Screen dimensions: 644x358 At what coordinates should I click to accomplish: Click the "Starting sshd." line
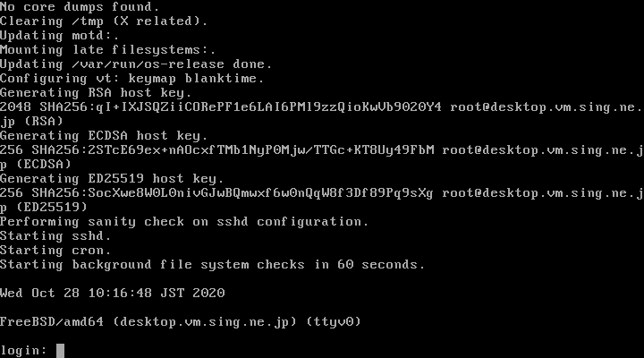(55, 235)
